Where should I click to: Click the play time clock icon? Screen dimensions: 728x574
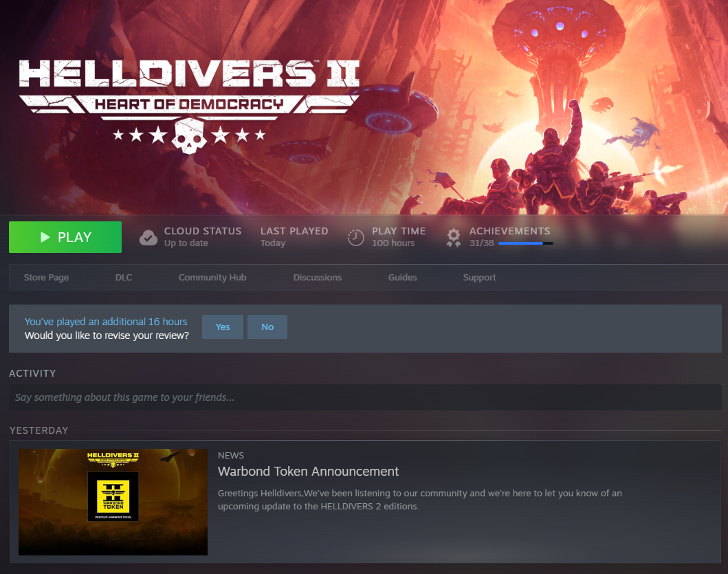tap(355, 237)
